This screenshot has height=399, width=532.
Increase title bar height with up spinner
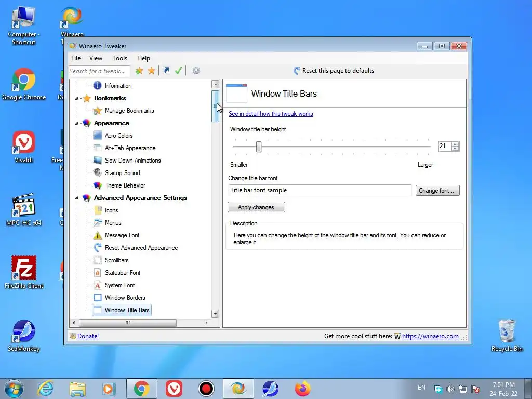click(x=455, y=144)
